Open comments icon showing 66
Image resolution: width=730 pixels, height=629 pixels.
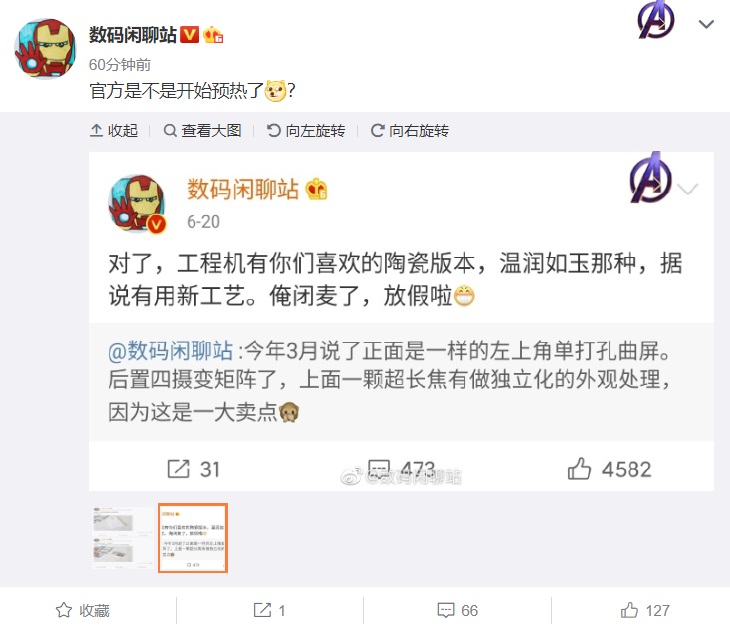458,610
